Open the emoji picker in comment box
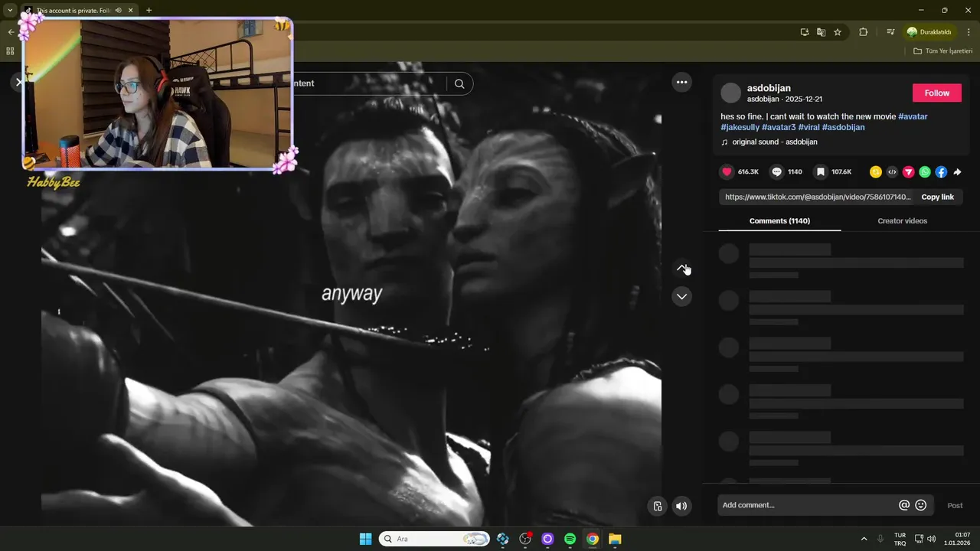Viewport: 980px width, 551px height. click(921, 505)
